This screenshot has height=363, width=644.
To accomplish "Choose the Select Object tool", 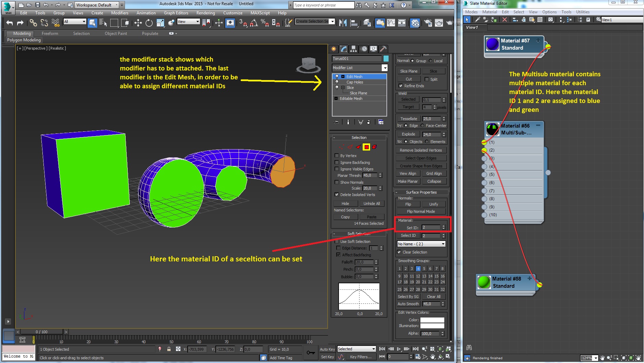I will [92, 23].
